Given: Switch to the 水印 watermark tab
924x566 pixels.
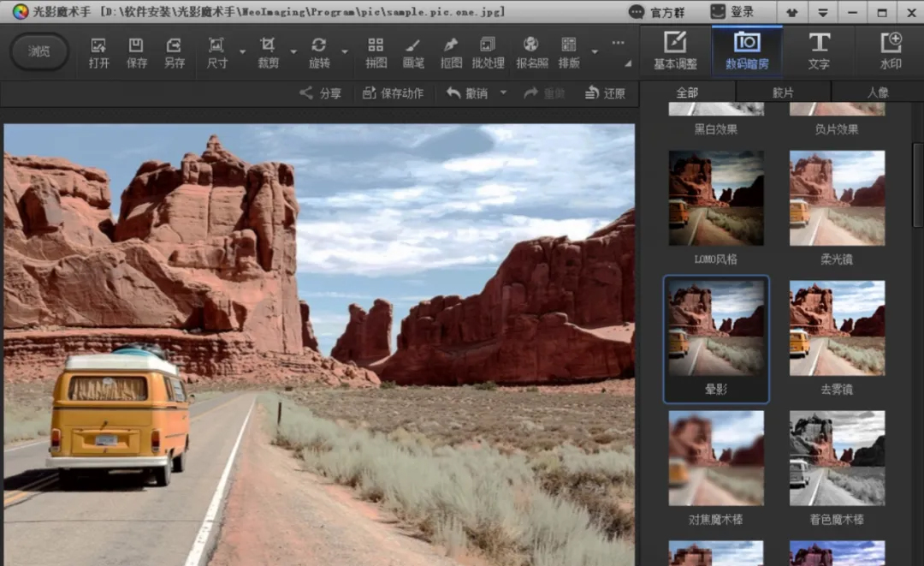Looking at the screenshot, I should 891,51.
